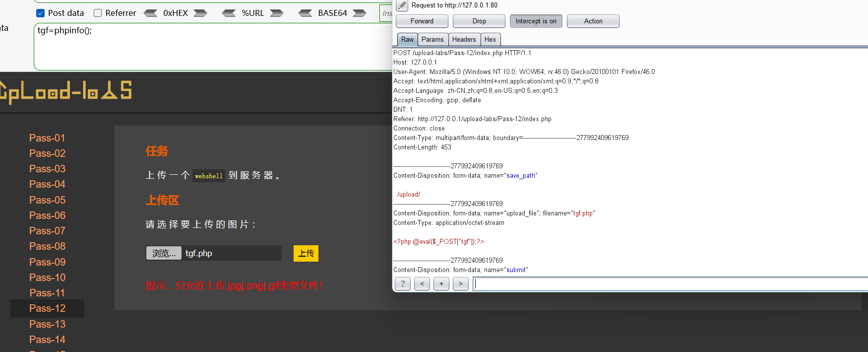Toggle the Intercept is on button

point(536,21)
